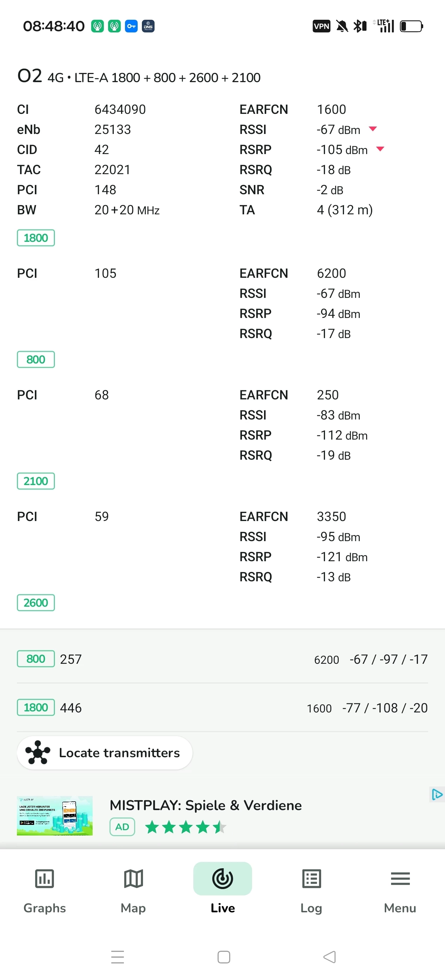Tap the O2 4G network header
The image size is (445, 980).
139,77
